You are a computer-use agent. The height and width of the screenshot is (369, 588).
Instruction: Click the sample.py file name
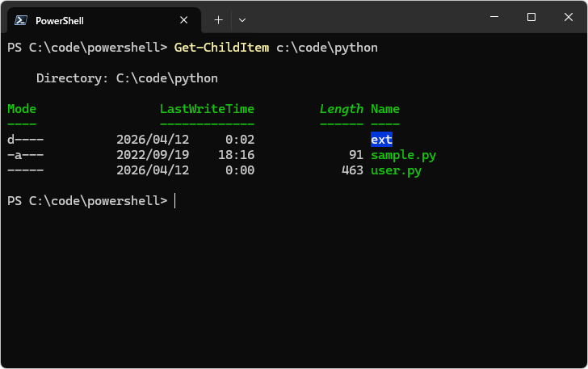pos(403,155)
